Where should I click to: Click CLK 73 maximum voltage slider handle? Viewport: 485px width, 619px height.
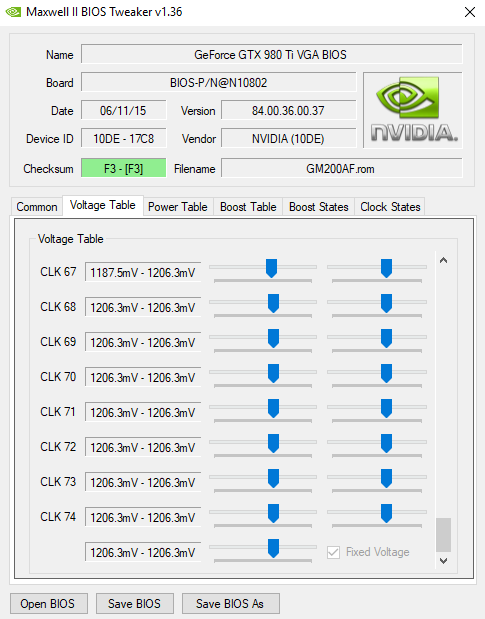(x=386, y=478)
